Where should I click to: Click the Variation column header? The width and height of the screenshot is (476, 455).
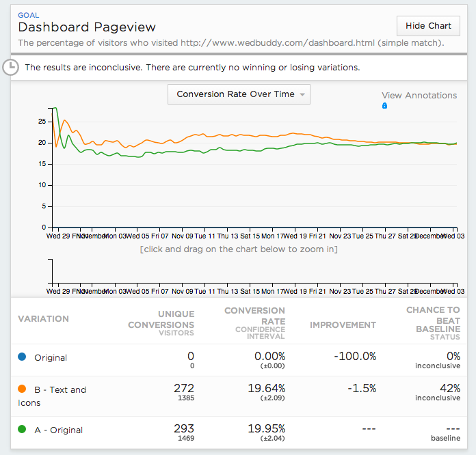pyautogui.click(x=43, y=318)
